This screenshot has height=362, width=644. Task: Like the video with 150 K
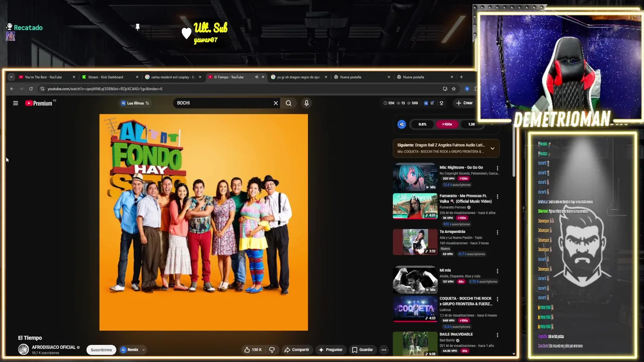tap(253, 350)
